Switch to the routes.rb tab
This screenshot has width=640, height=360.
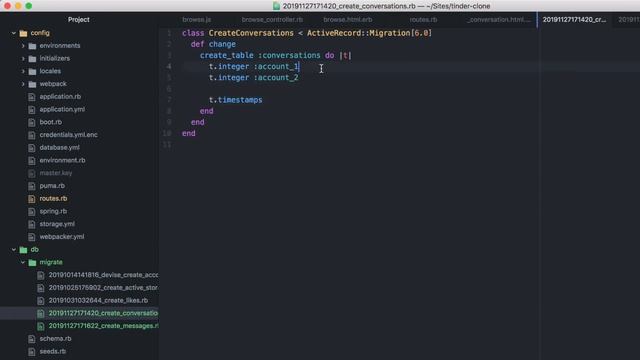(423, 20)
